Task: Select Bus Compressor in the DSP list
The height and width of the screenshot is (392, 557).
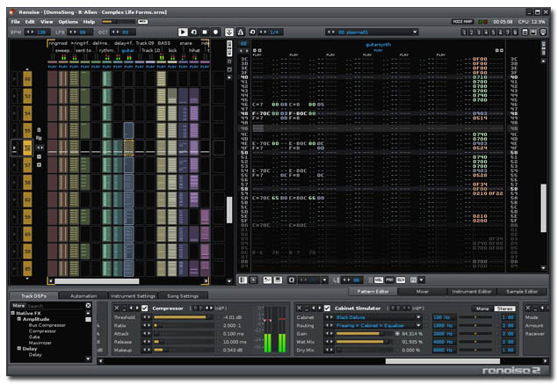Action: (x=47, y=325)
